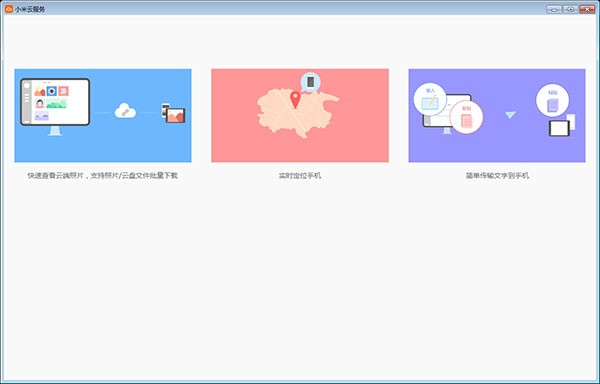Click the 输入 circle icon

430,99
